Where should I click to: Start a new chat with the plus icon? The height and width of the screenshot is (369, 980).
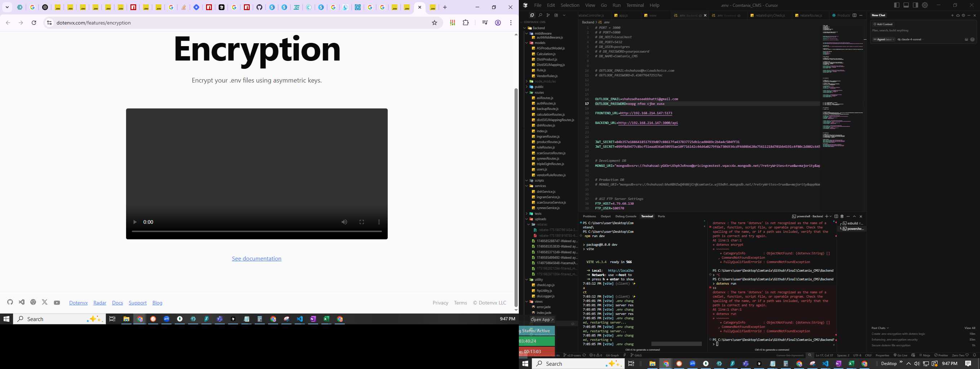[953, 15]
